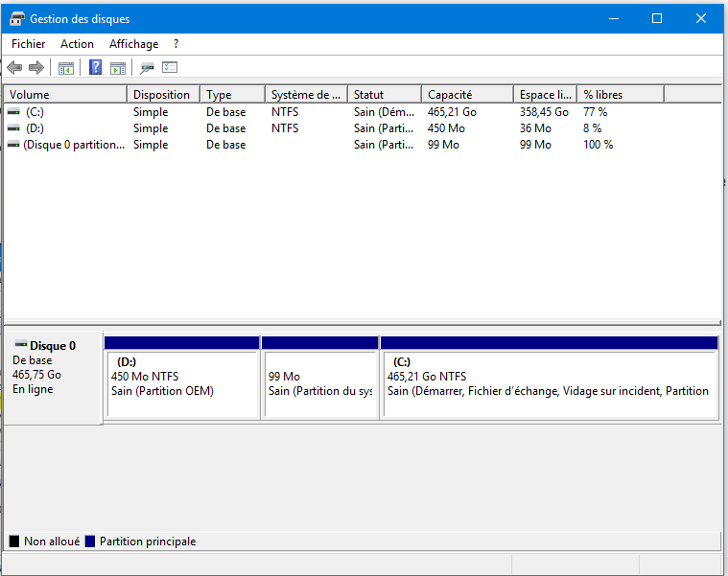Open the settings checklist toolbar icon
This screenshot has height=576, width=728.
(x=170, y=67)
